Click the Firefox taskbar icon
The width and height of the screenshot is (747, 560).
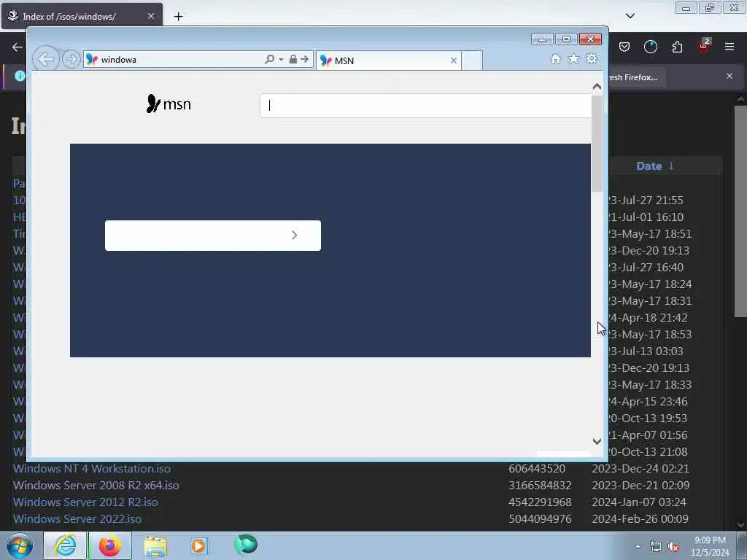109,545
